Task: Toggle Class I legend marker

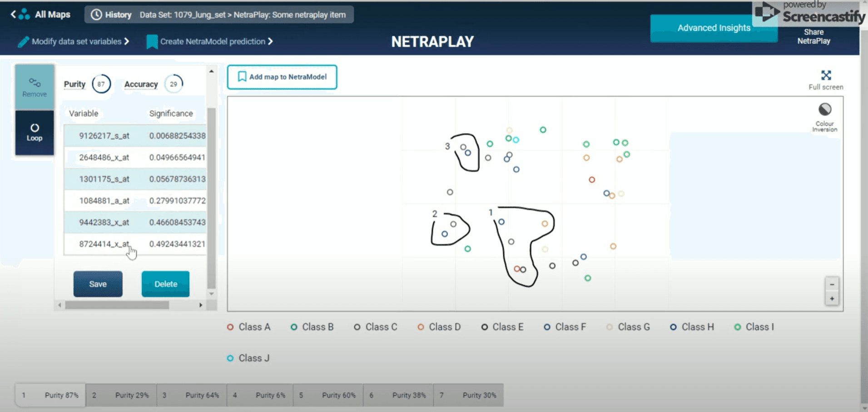Action: 738,327
